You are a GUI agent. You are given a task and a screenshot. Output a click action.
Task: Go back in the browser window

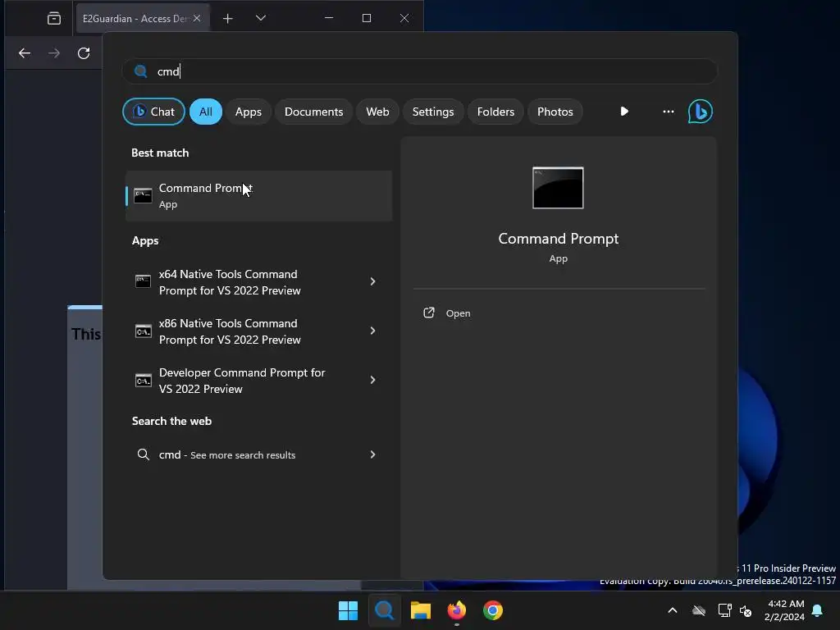(x=25, y=53)
